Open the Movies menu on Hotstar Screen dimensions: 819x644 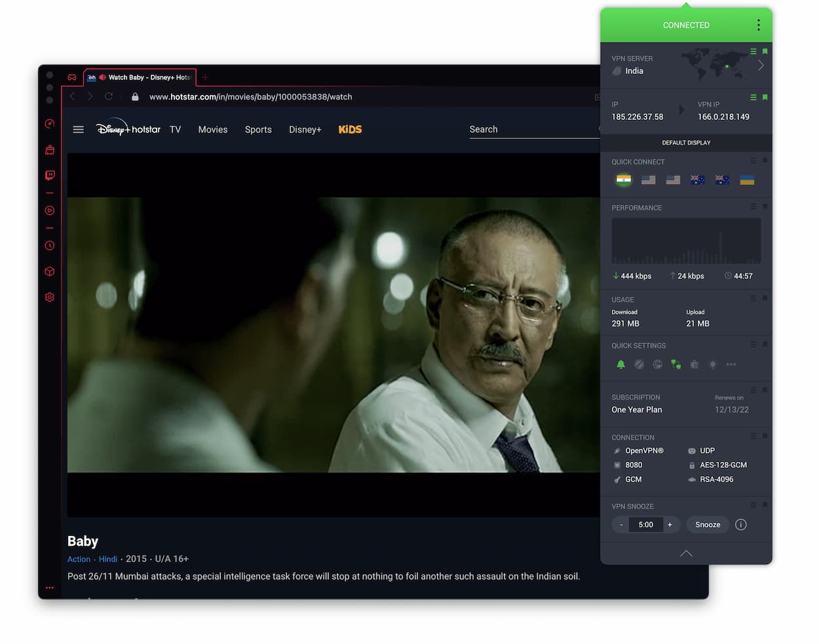(213, 129)
